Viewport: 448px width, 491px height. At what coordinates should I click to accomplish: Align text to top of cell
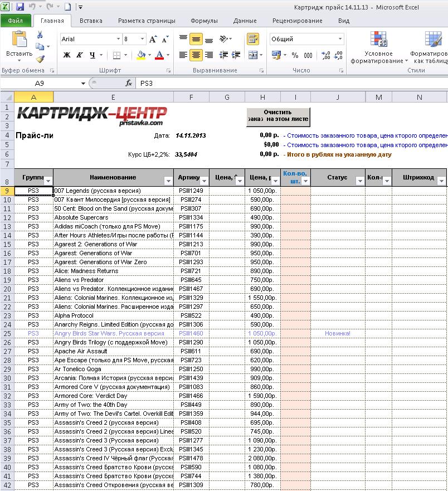183,39
